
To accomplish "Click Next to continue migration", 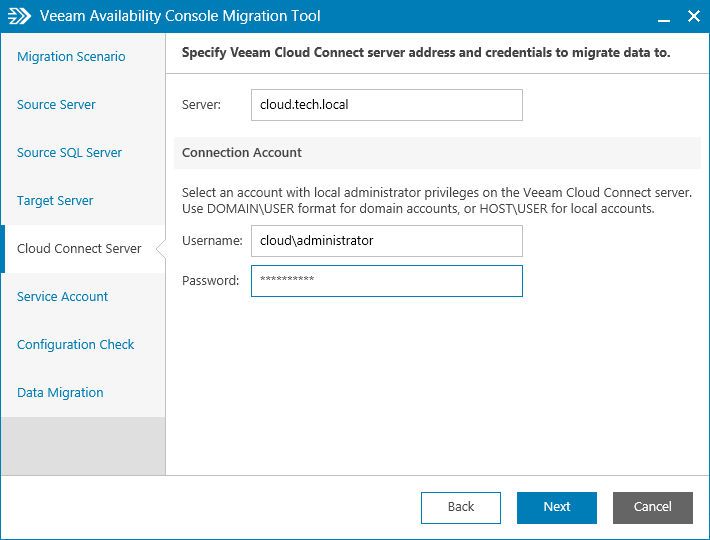I will (556, 507).
